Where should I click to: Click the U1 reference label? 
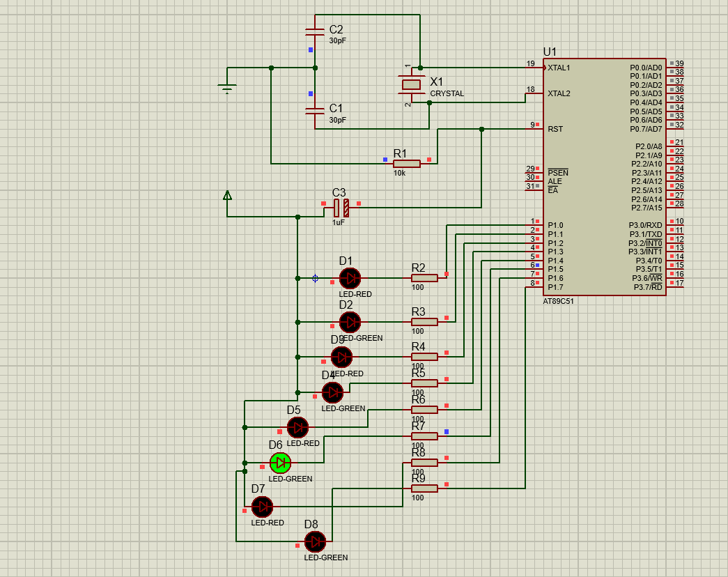pyautogui.click(x=550, y=52)
